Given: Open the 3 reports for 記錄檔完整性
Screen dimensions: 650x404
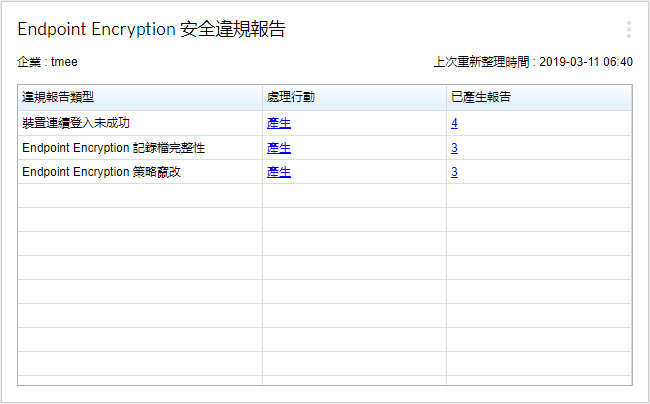Looking at the screenshot, I should (x=454, y=147).
